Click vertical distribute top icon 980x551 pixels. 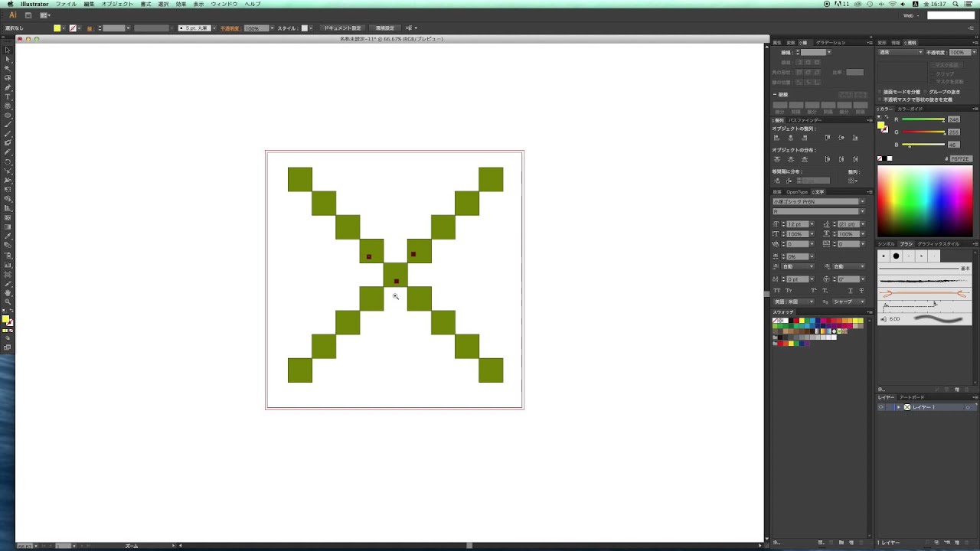(777, 159)
